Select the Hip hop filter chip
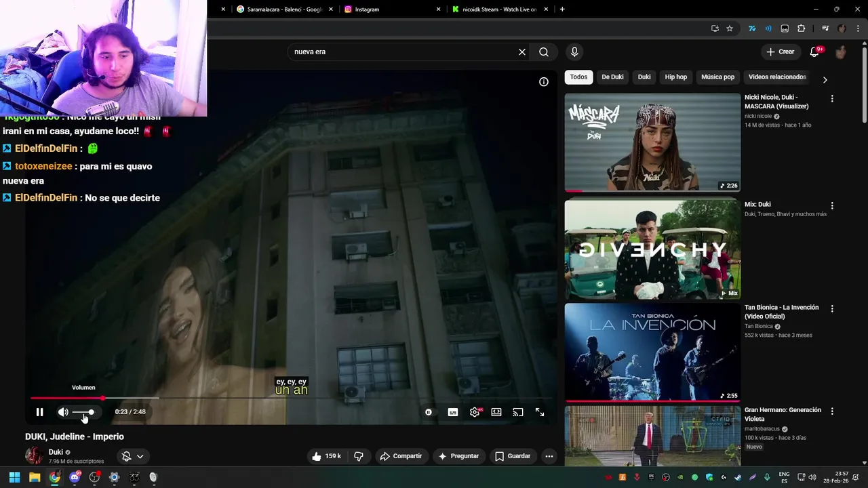Viewport: 868px width, 488px height. point(676,77)
